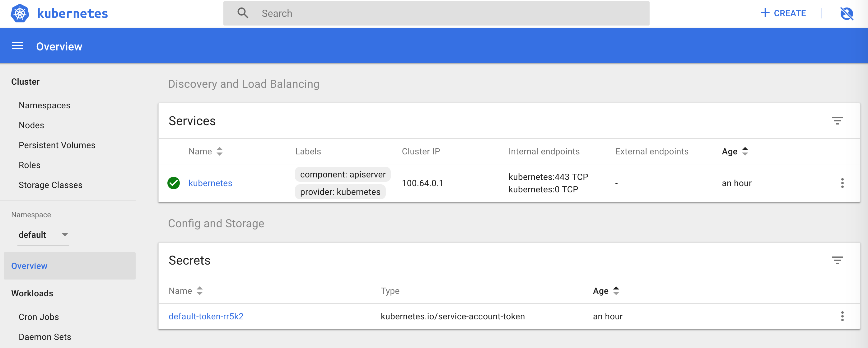Open the default-token-rr5k2 secret link
Image resolution: width=868 pixels, height=348 pixels.
pyautogui.click(x=206, y=316)
